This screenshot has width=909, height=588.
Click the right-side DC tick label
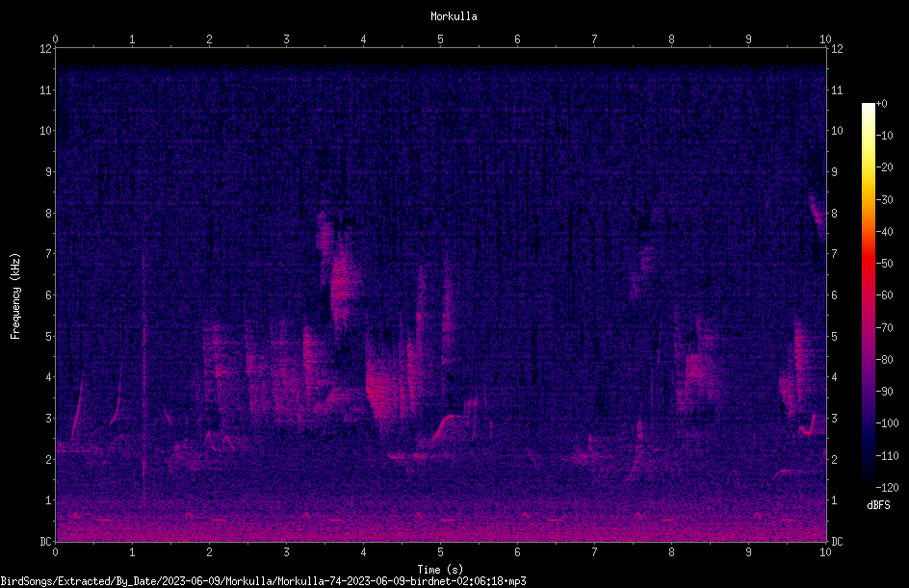coord(837,542)
